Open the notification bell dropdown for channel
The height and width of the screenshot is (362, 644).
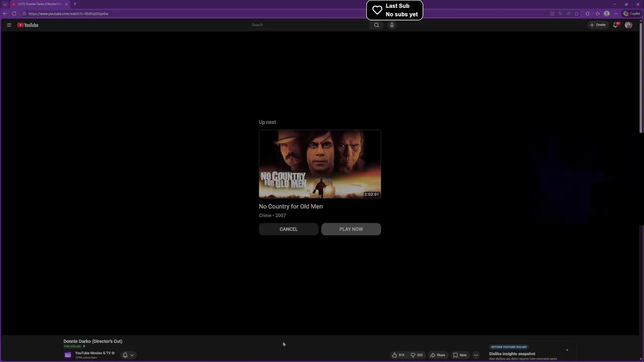tap(128, 355)
